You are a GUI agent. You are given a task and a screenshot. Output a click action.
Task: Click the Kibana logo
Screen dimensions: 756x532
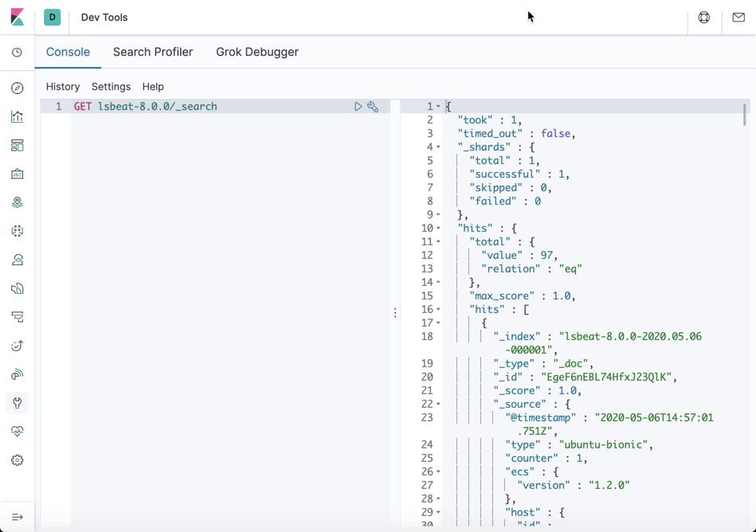[x=18, y=17]
